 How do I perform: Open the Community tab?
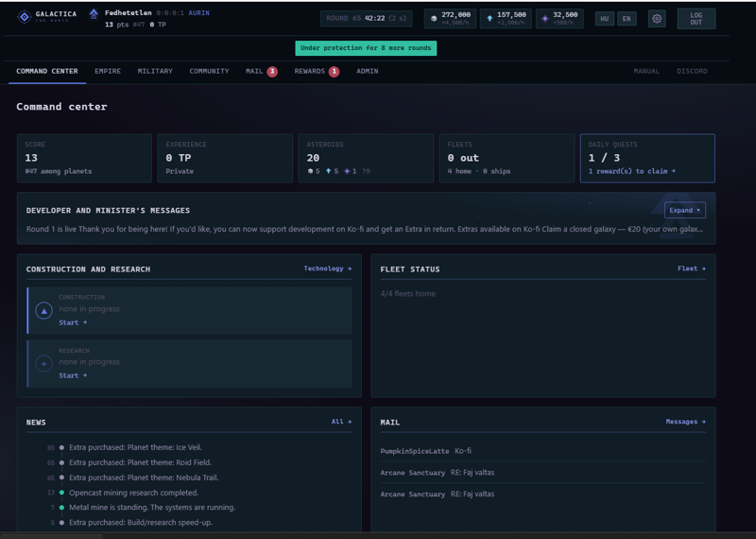[x=209, y=72]
